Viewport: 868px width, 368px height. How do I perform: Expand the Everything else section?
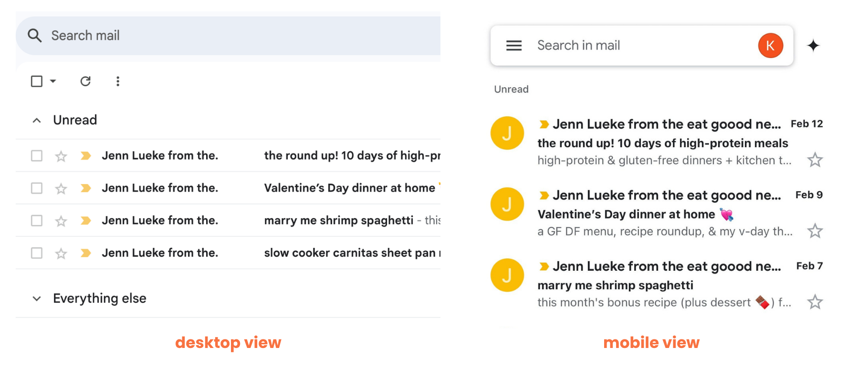pyautogui.click(x=37, y=299)
